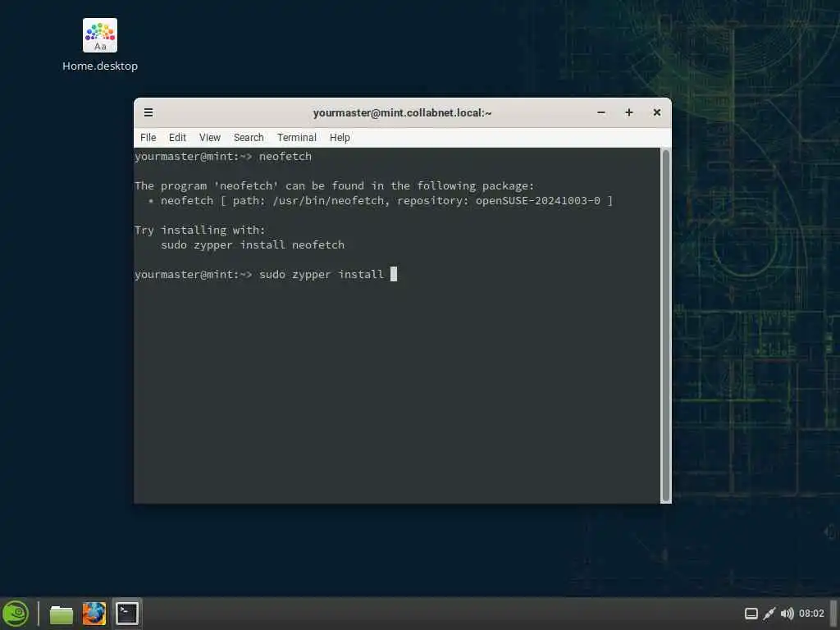840x630 pixels.
Task: Open the Help menu
Action: click(340, 138)
